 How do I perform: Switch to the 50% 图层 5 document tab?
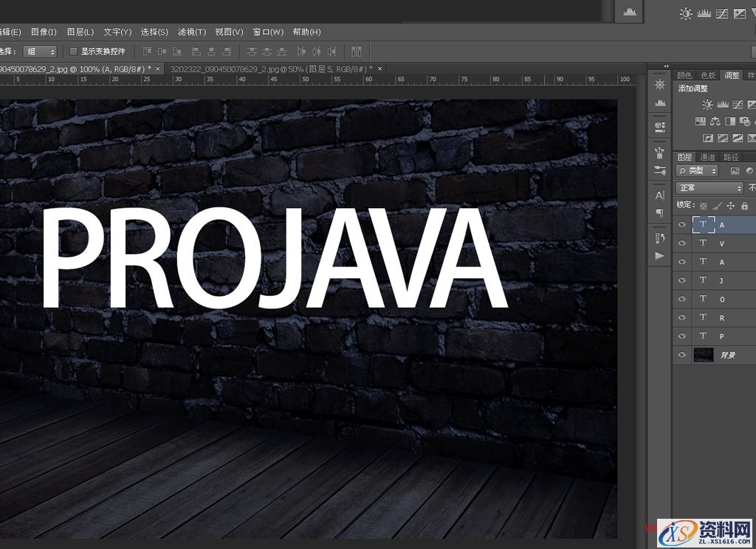tap(271, 68)
